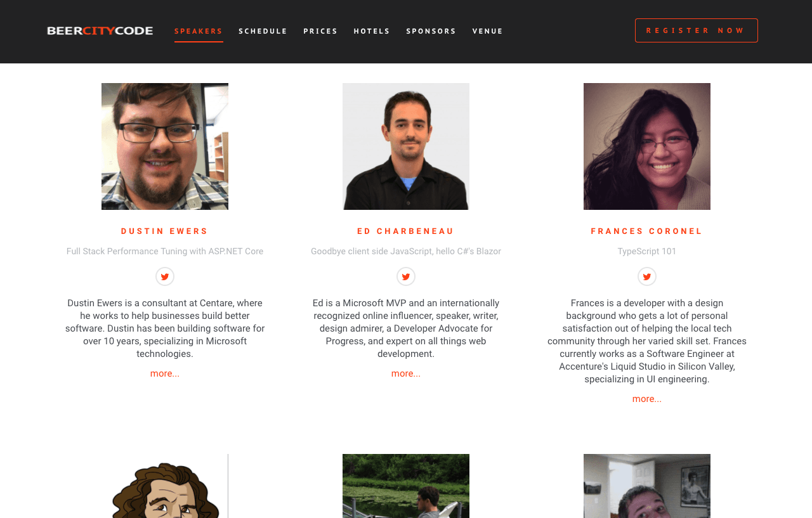Expand Dustin Ewers' bio with more...
The width and height of the screenshot is (812, 518).
click(165, 373)
